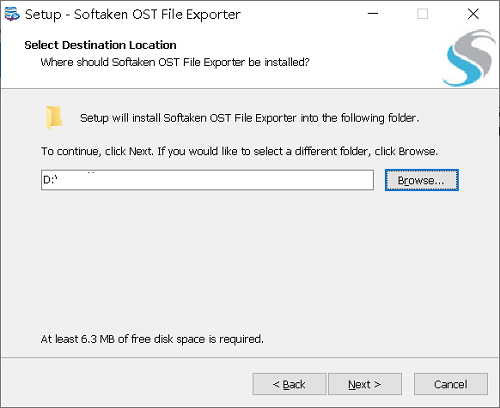The height and width of the screenshot is (408, 500).
Task: Click the Setup installer icon in title bar
Action: click(12, 14)
